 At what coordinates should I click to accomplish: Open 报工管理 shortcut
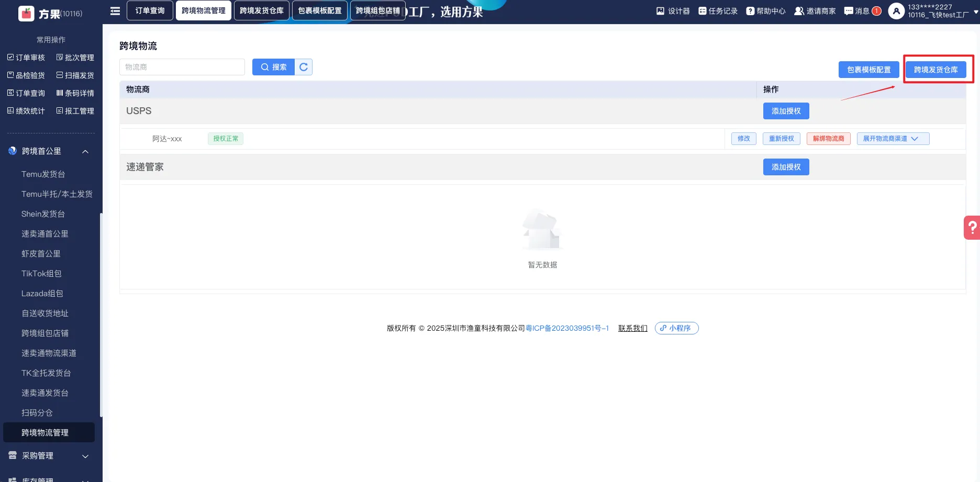pos(75,111)
